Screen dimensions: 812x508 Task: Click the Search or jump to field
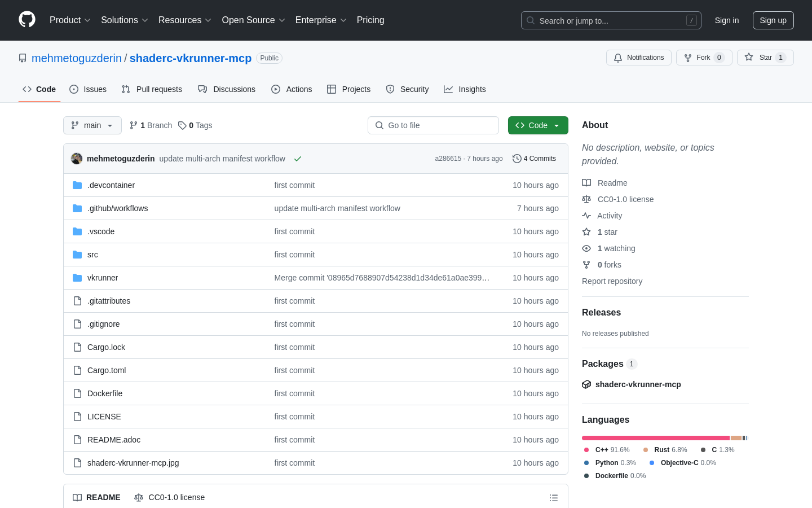click(611, 20)
